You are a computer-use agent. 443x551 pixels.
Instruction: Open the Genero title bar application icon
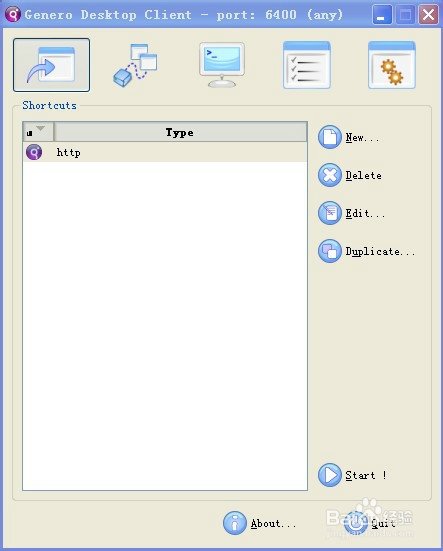(x=13, y=14)
